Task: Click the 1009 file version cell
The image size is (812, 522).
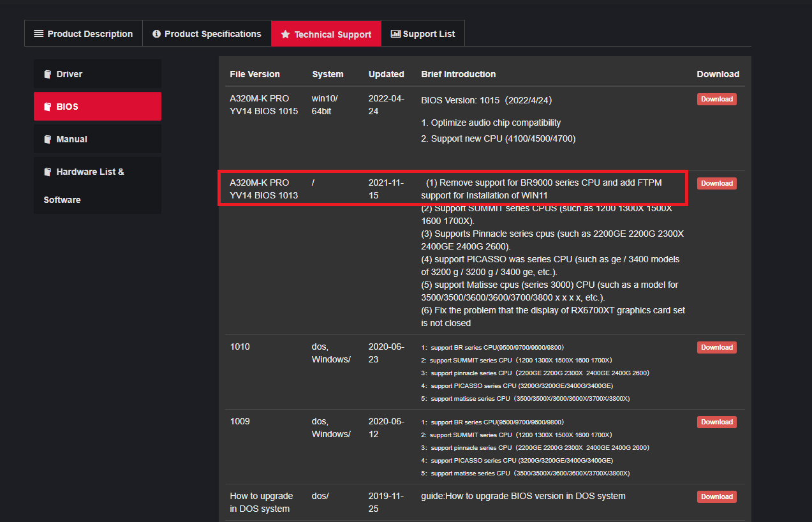Action: click(x=240, y=421)
